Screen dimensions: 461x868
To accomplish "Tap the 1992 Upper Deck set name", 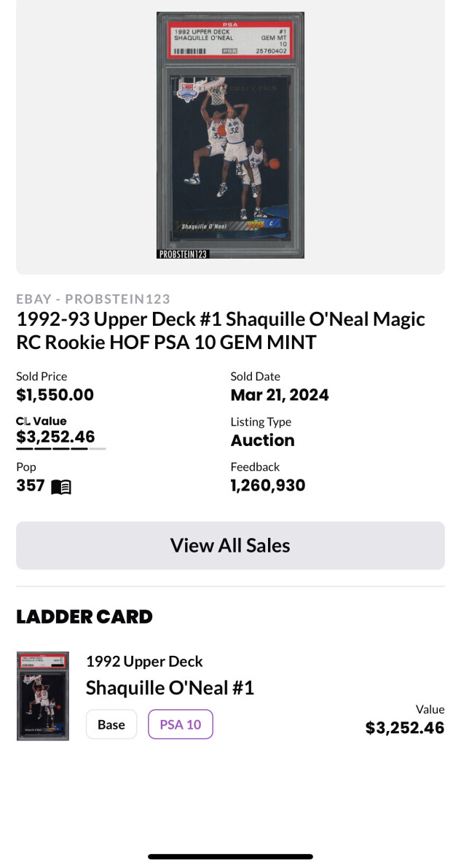I will pos(144,661).
